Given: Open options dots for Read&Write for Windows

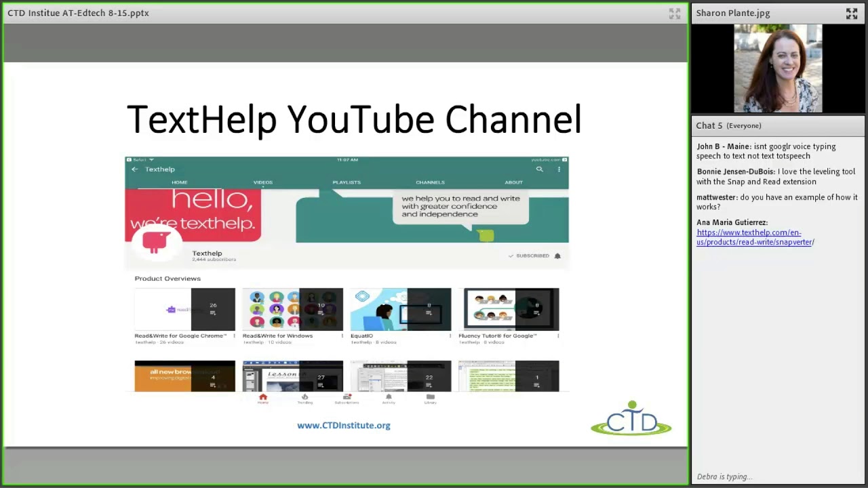Looking at the screenshot, I should tap(342, 336).
